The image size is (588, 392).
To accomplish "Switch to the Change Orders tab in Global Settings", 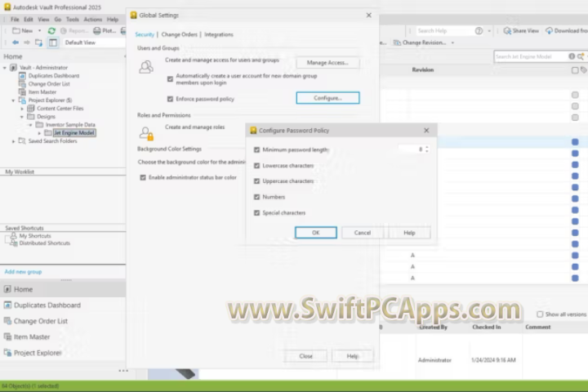I will point(179,34).
